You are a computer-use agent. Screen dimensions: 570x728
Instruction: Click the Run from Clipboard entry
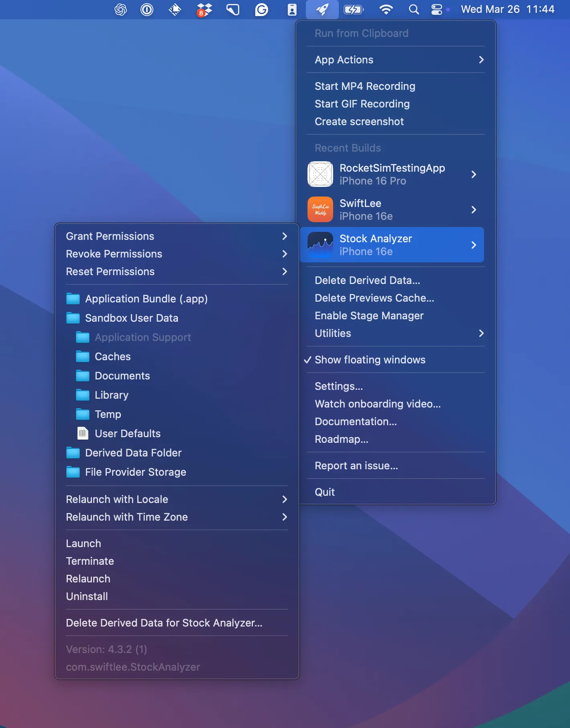362,33
